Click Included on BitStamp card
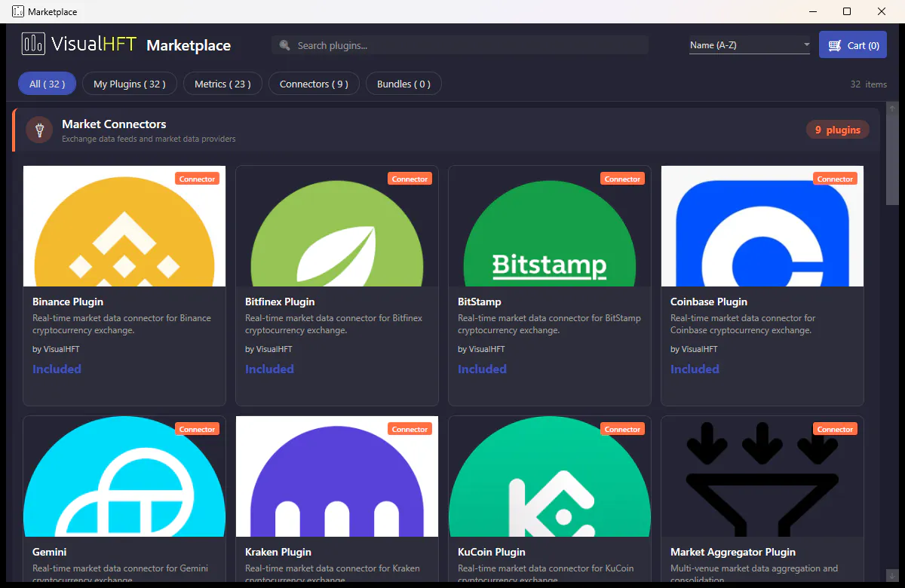 (x=482, y=369)
